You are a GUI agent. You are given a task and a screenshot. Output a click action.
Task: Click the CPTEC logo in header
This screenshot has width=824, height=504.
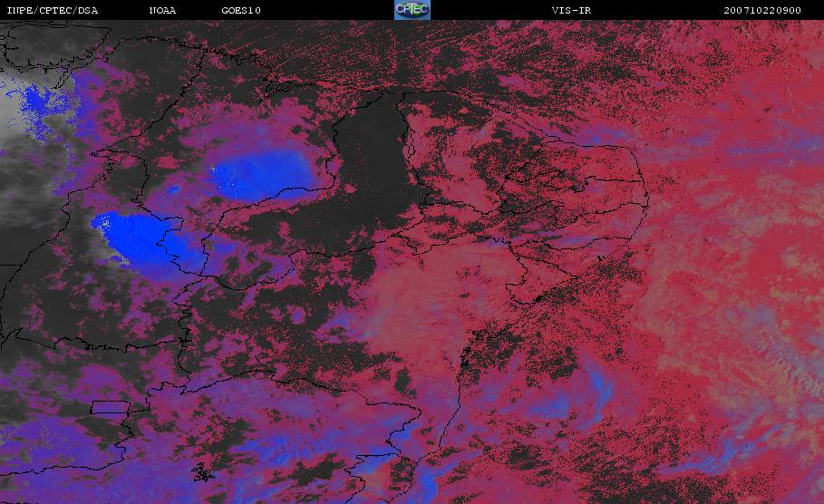pyautogui.click(x=412, y=10)
